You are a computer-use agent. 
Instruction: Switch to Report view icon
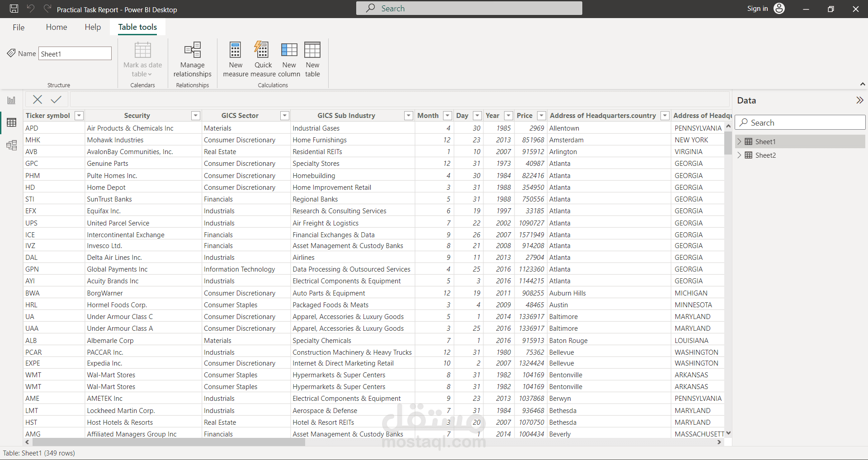pos(11,100)
